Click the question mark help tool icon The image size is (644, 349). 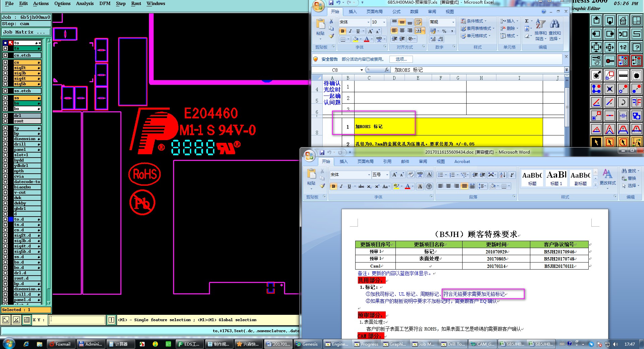pos(636,47)
